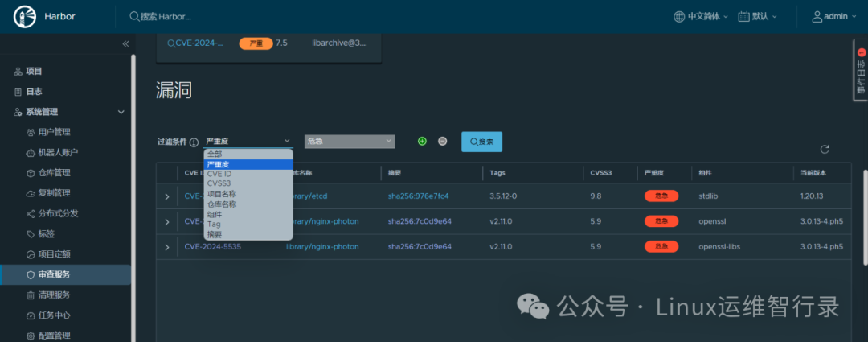Expand the library/etcd vulnerability row
Image resolution: width=868 pixels, height=342 pixels.
pos(166,196)
